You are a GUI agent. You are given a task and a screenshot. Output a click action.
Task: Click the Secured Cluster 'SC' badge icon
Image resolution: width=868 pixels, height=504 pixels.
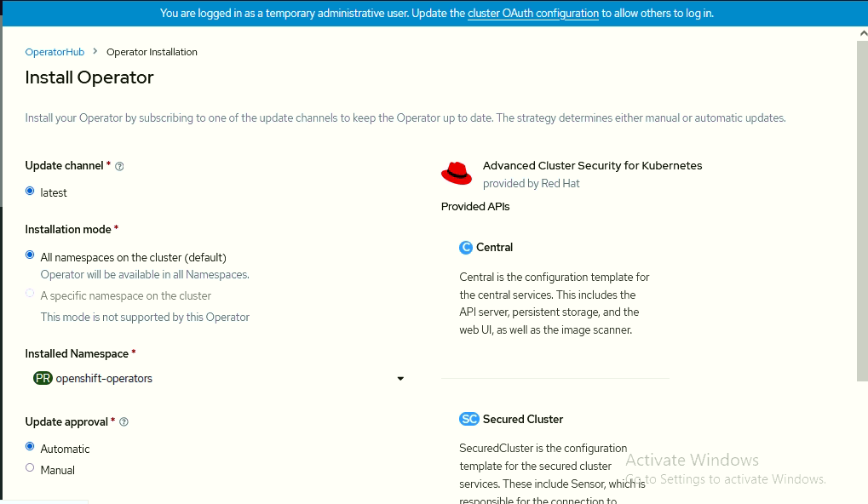[469, 419]
